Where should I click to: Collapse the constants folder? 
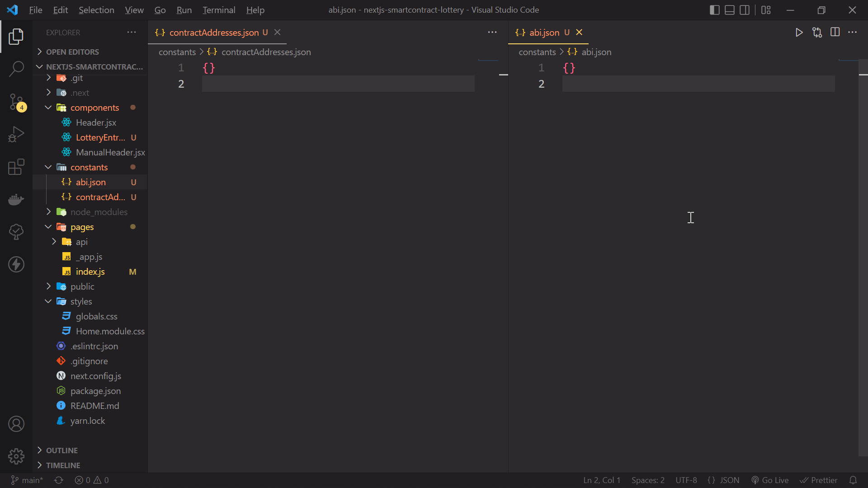90,167
